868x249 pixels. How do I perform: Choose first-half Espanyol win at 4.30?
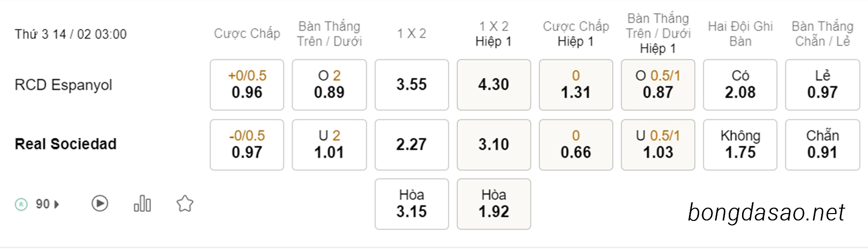(494, 85)
